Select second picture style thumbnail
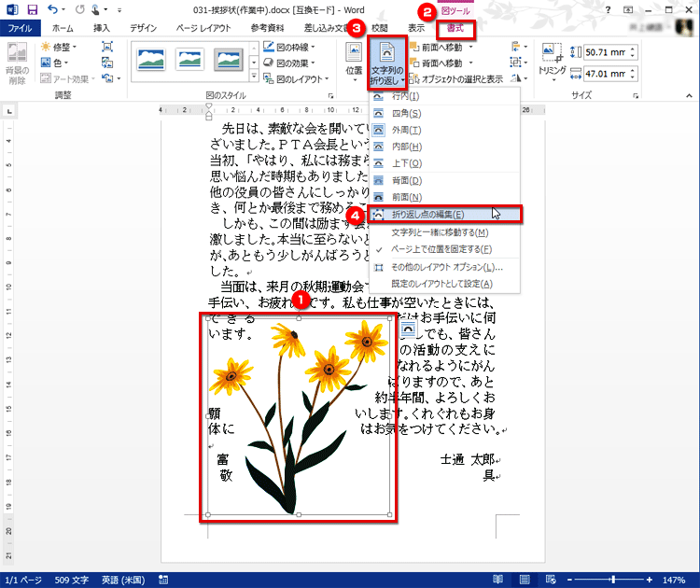 (x=189, y=60)
